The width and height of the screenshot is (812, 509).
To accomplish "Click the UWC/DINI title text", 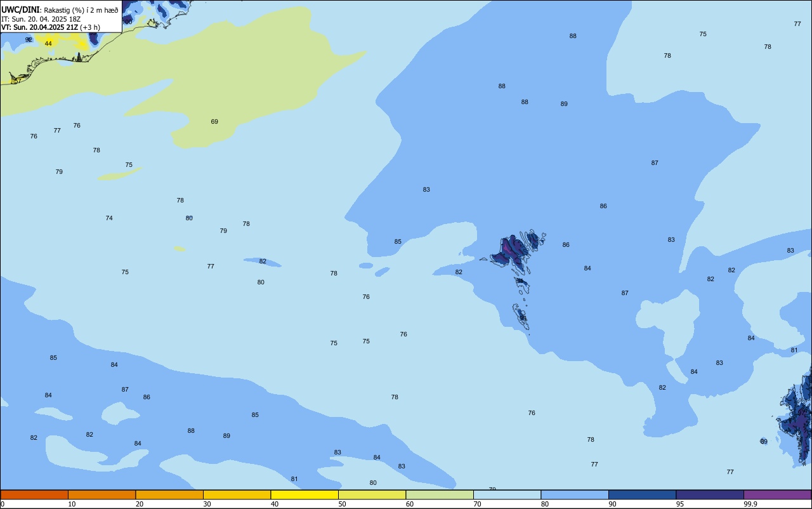I will (x=21, y=10).
